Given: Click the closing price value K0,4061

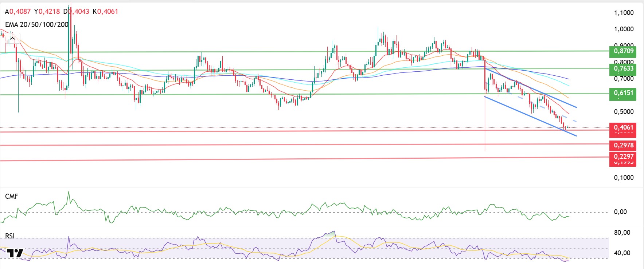Looking at the screenshot, I should tap(105, 11).
